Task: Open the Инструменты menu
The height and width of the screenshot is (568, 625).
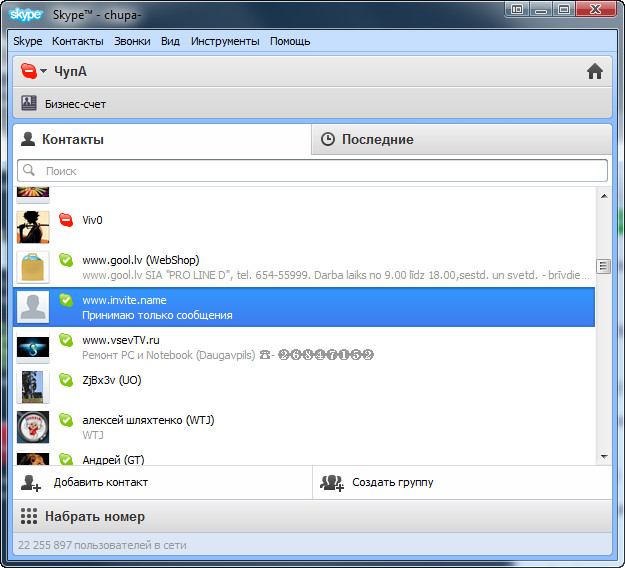Action: click(225, 41)
